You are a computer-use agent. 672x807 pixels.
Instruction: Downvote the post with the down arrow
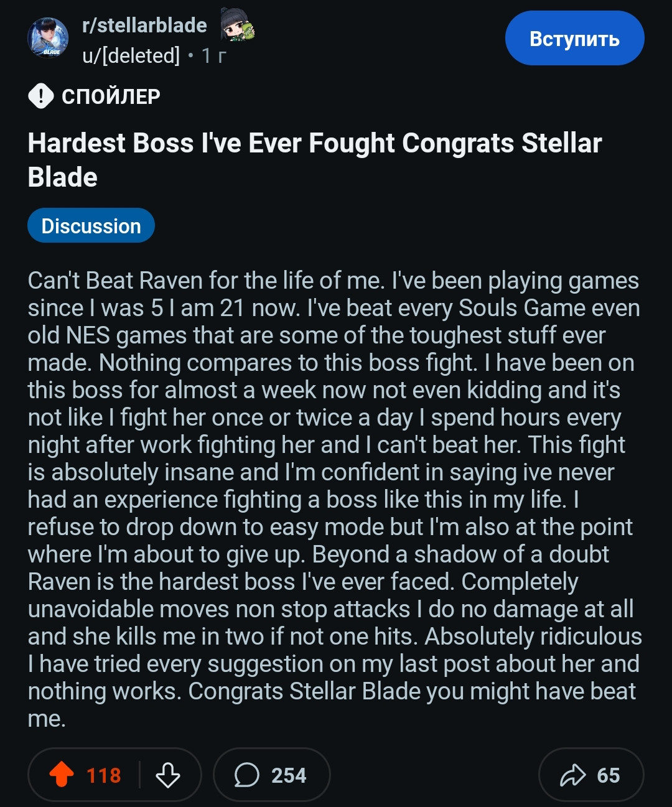click(x=168, y=775)
